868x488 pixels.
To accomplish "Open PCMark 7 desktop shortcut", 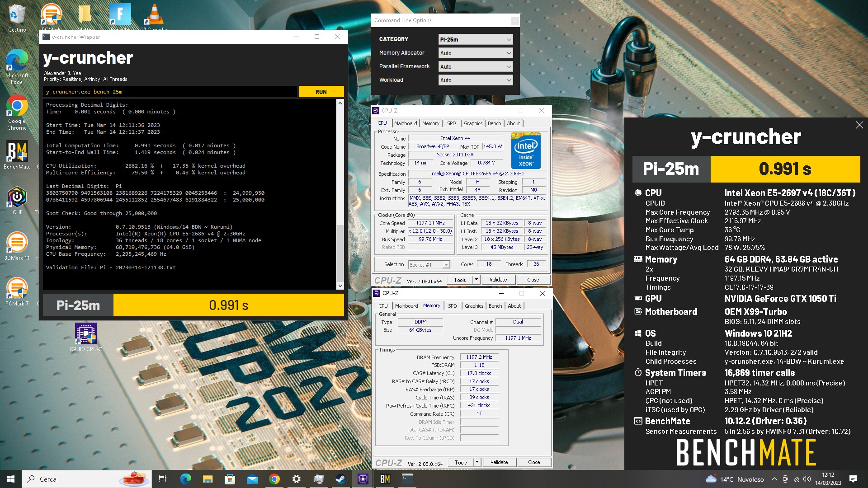I will 17,292.
